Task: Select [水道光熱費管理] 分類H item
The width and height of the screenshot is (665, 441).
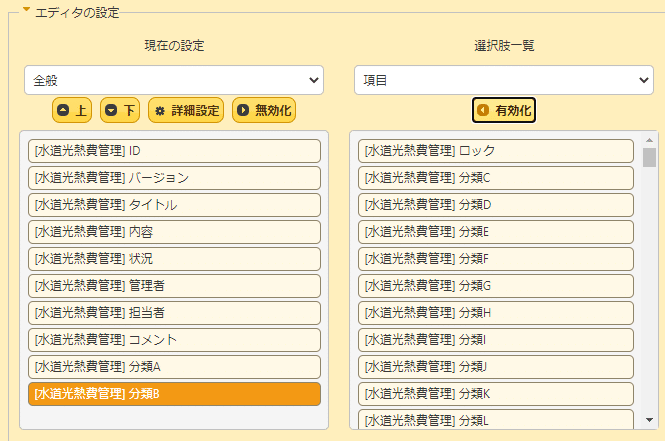Action: point(496,313)
